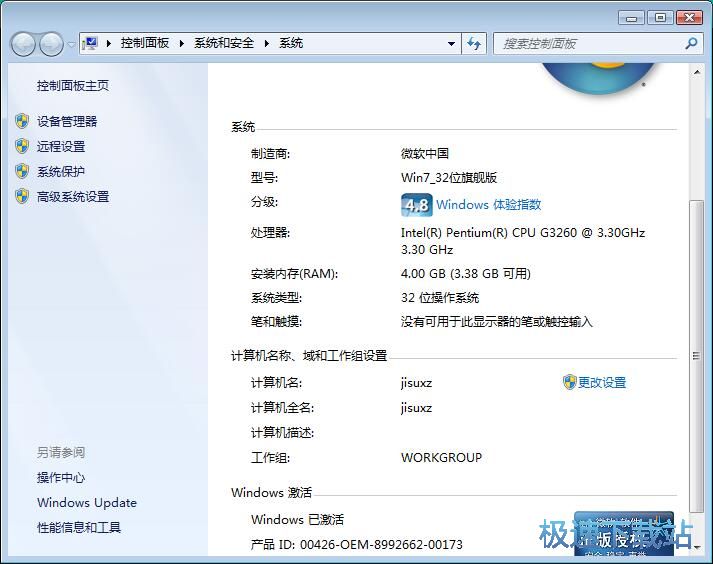The height and width of the screenshot is (564, 713).
Task: Click the jisuxz value next to 计算机全名
Action: [x=416, y=408]
